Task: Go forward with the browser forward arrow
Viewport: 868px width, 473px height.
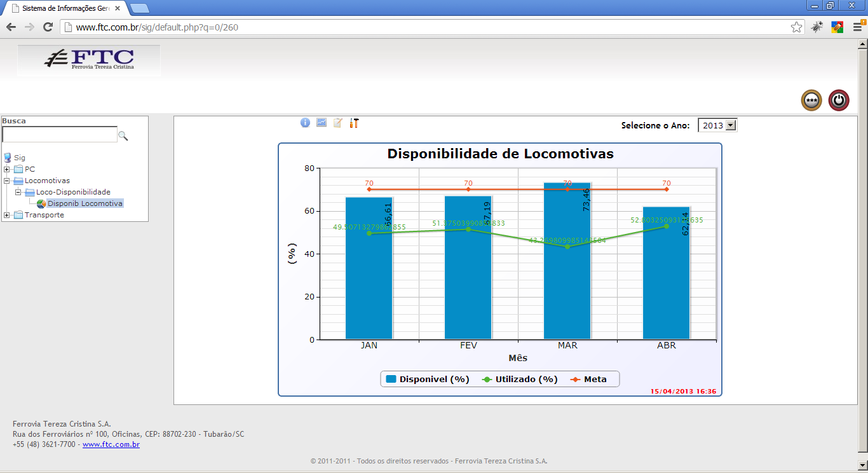Action: (x=29, y=27)
